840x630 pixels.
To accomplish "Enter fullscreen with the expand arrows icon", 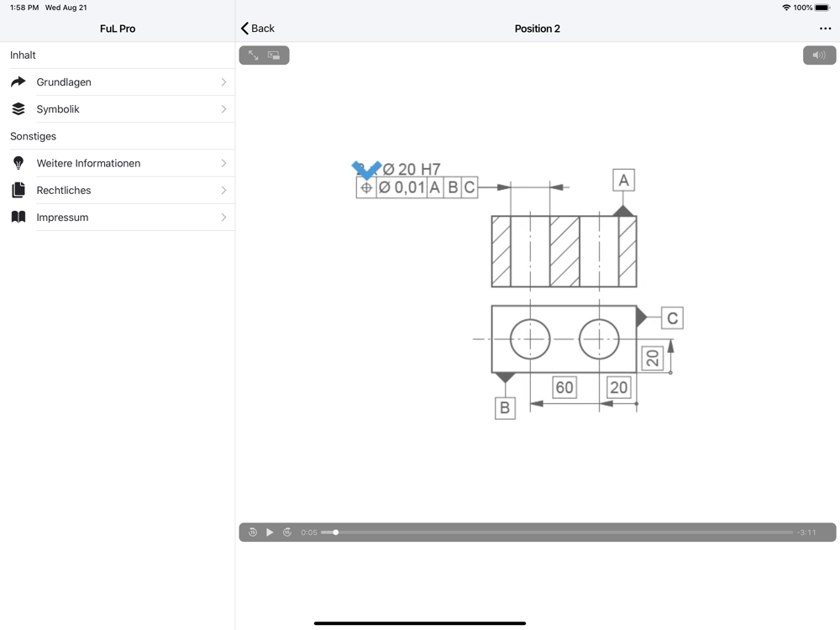I will (254, 55).
